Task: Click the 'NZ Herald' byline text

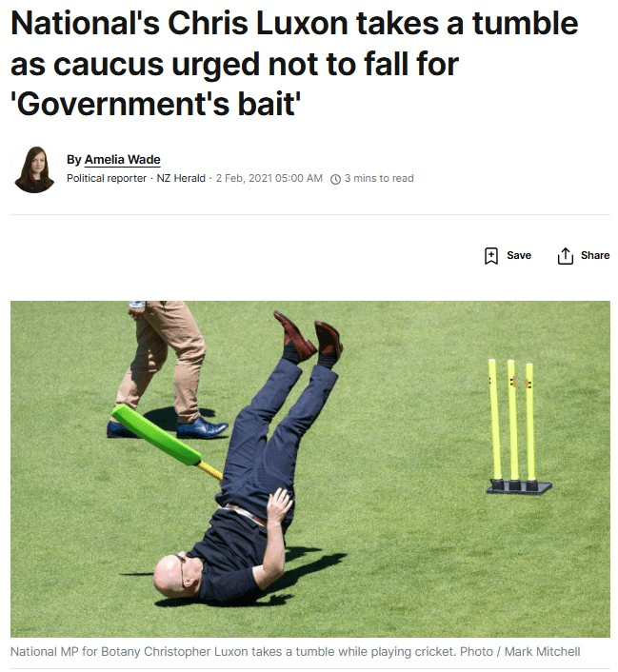Action: [x=181, y=178]
